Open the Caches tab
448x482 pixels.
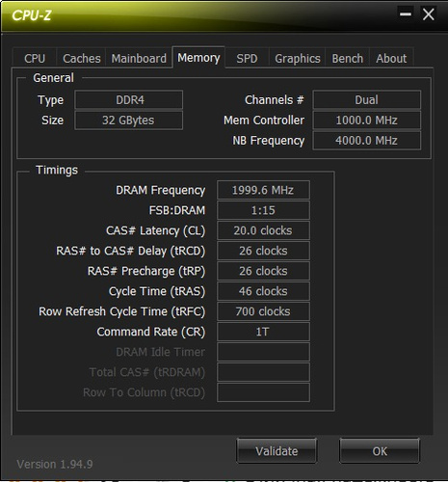pos(82,59)
